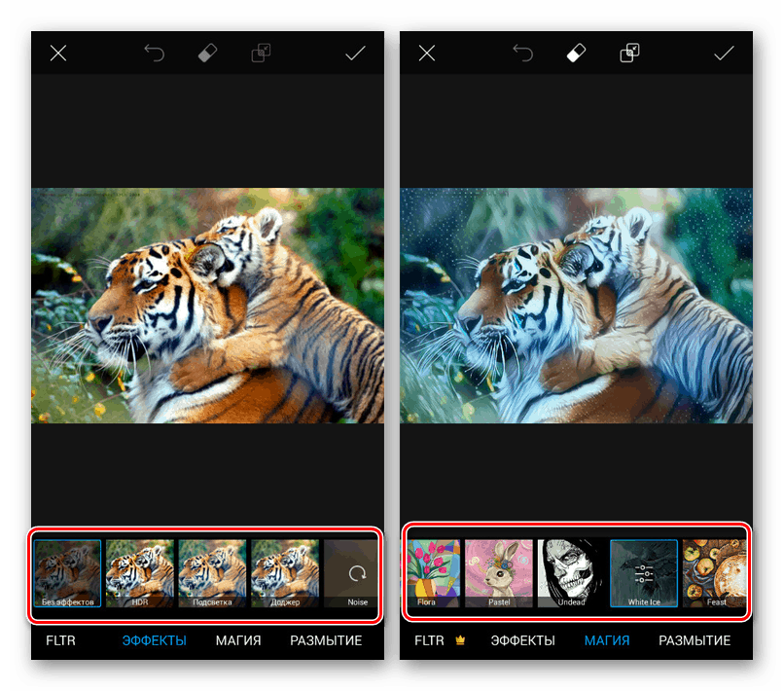
Task: Pick the Flora magic effect
Action: pos(433,573)
